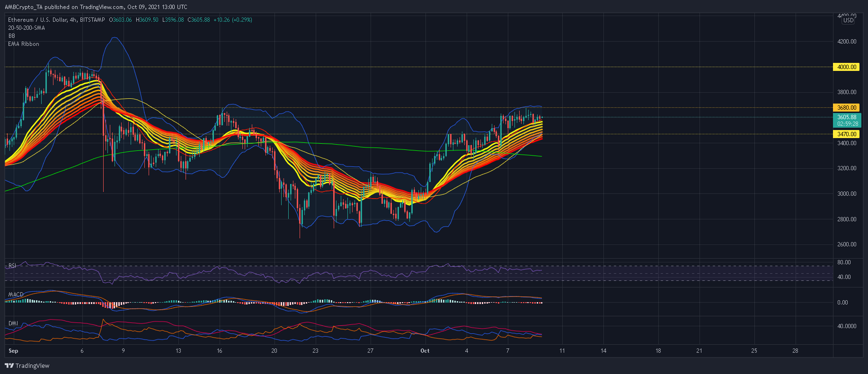Click the current price tag 3605.88

(x=847, y=117)
